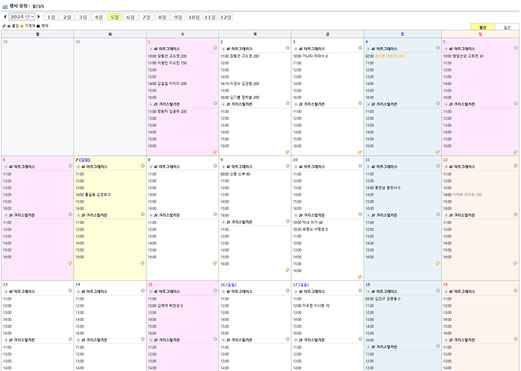Screen dimensions: 521x371
Task: Click the hand icon at bottom of day 3
Action: pyautogui.click(x=360, y=152)
